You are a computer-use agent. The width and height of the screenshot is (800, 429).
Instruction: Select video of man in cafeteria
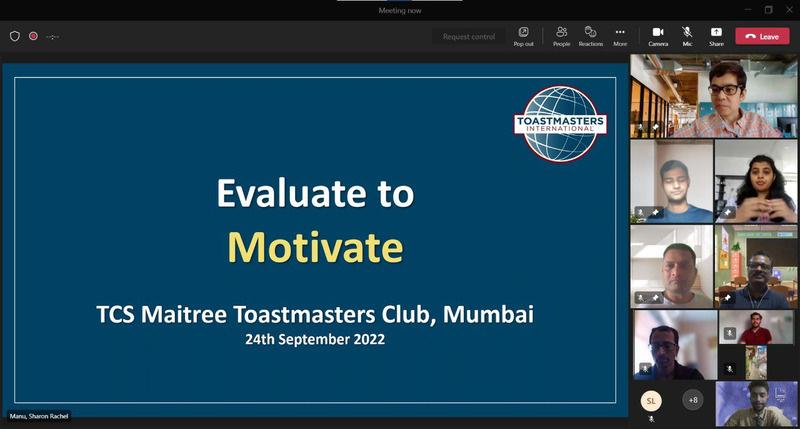pos(756,267)
